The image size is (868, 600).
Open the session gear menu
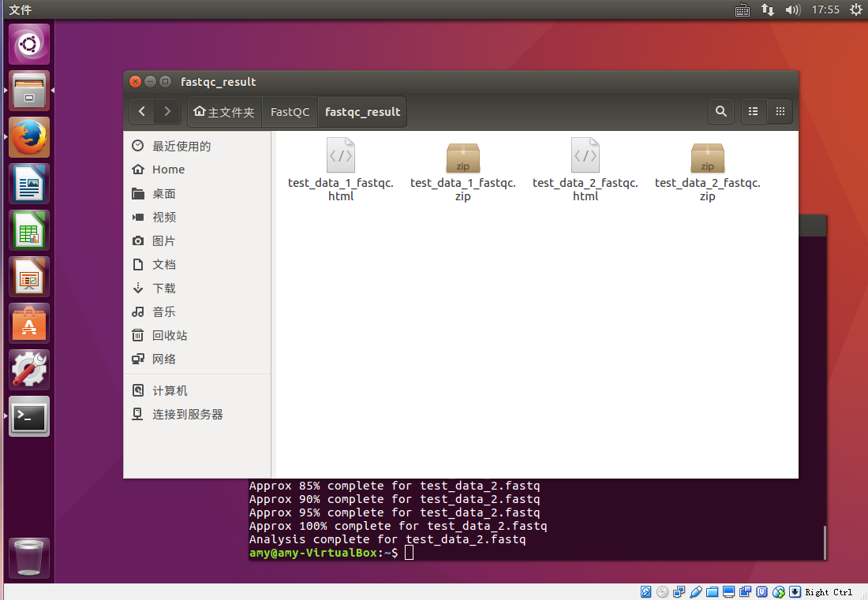pyautogui.click(x=856, y=10)
